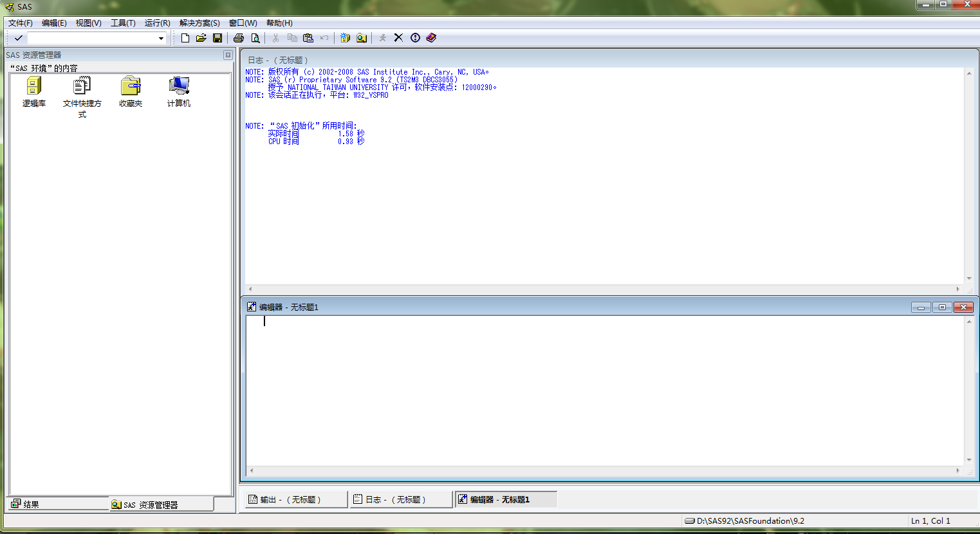
Task: Click the editor window scroll right arrow
Action: [x=958, y=470]
